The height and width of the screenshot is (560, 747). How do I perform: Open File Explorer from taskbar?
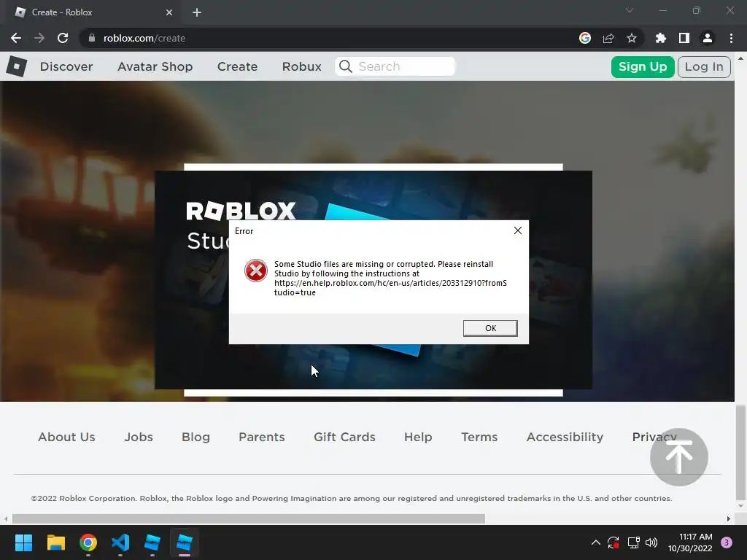click(x=55, y=542)
